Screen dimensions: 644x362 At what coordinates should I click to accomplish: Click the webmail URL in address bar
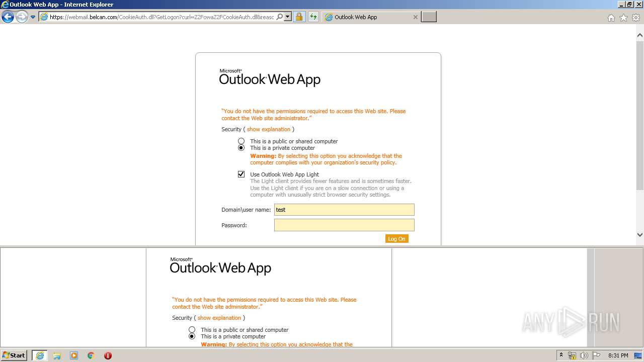(162, 17)
